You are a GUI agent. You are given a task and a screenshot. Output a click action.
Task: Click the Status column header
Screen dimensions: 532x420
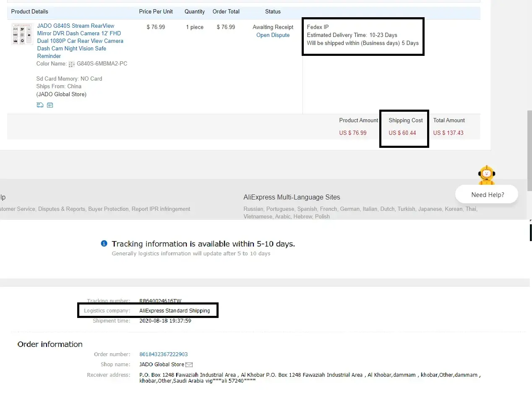(273, 11)
